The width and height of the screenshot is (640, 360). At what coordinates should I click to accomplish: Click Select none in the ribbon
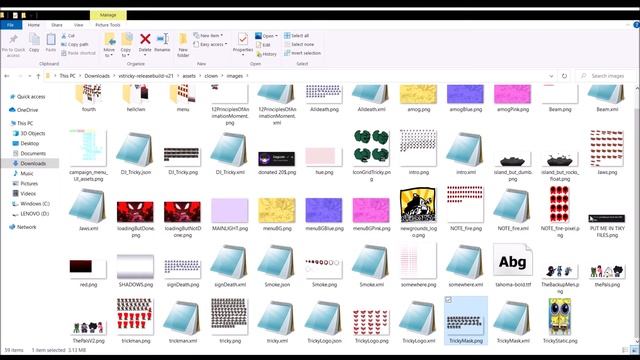pyautogui.click(x=299, y=44)
